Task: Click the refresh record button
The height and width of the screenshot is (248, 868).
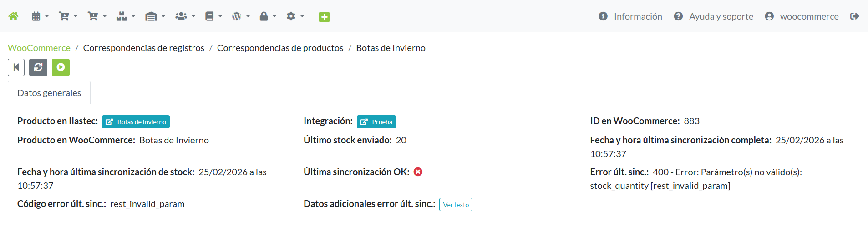Action: click(x=38, y=67)
